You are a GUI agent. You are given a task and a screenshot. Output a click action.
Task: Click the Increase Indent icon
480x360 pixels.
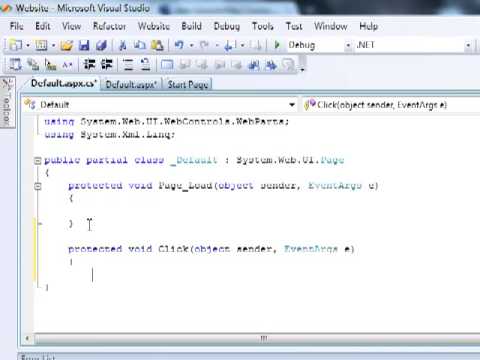click(x=107, y=64)
